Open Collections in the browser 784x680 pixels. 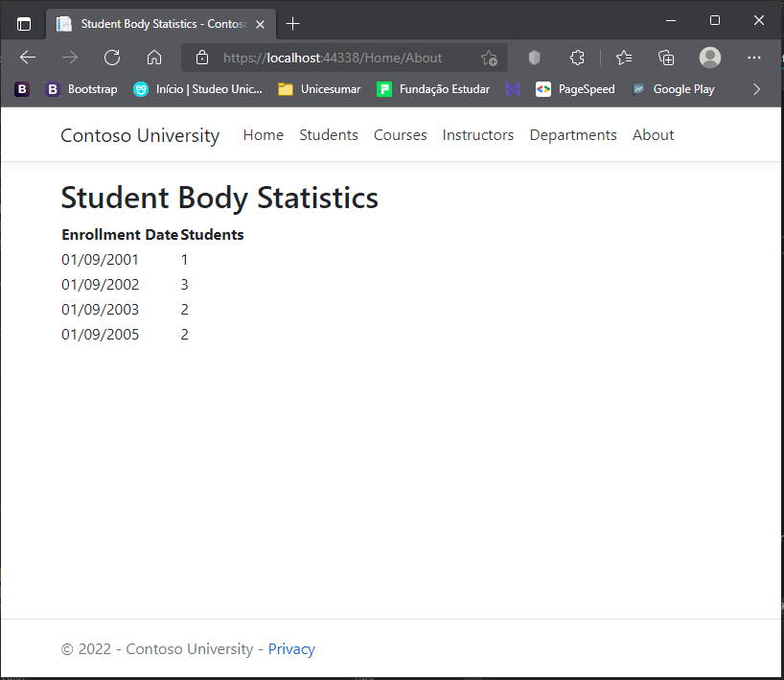tap(665, 58)
